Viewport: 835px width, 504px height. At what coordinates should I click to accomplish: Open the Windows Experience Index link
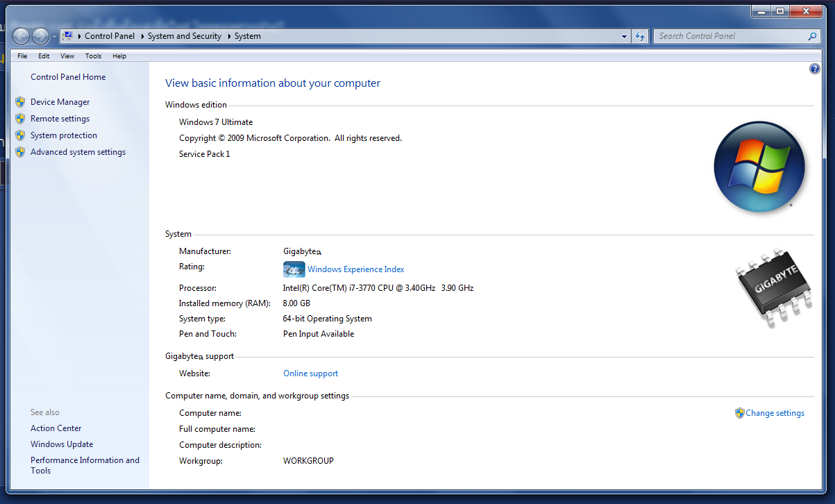pos(356,269)
